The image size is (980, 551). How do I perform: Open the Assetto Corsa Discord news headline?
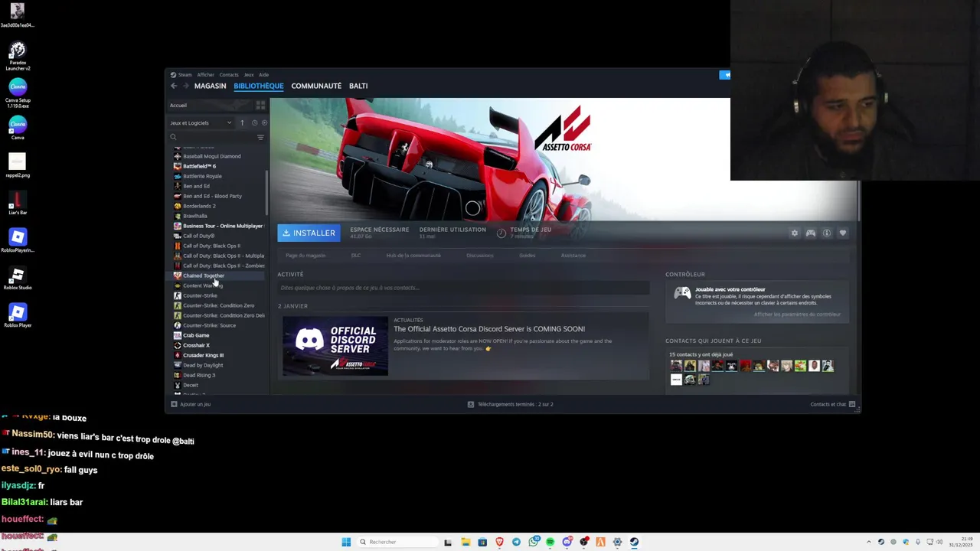click(x=489, y=329)
